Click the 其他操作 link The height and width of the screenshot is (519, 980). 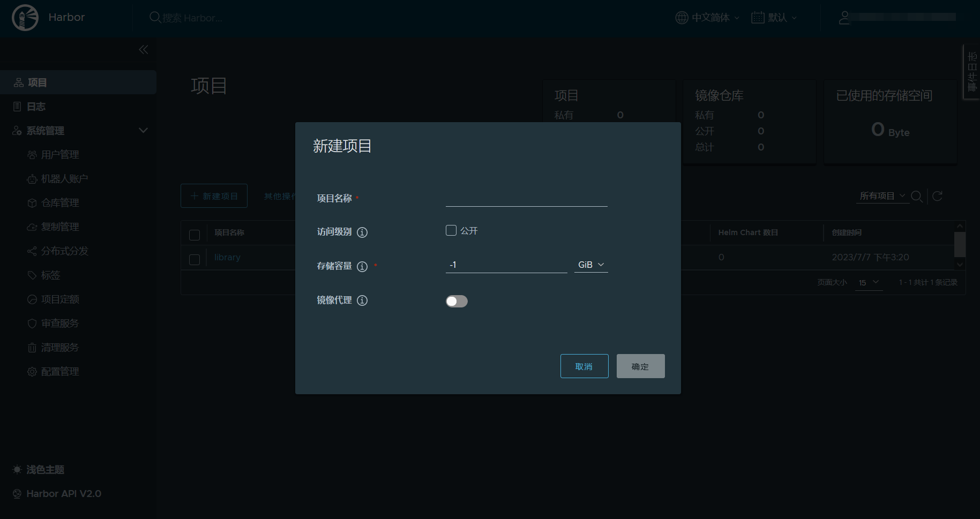click(279, 196)
